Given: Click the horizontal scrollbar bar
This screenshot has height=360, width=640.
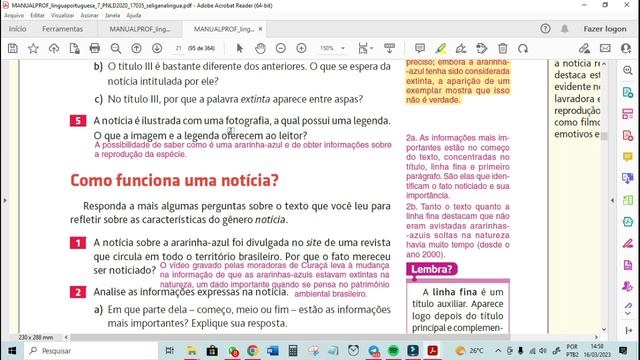Looking at the screenshot, I should (x=290, y=337).
